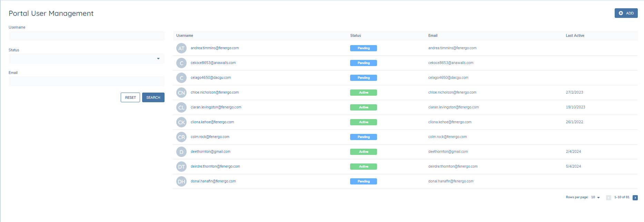Viewport: 644px width, 222px height.
Task: Focus the Username filter input field
Action: tap(86, 36)
